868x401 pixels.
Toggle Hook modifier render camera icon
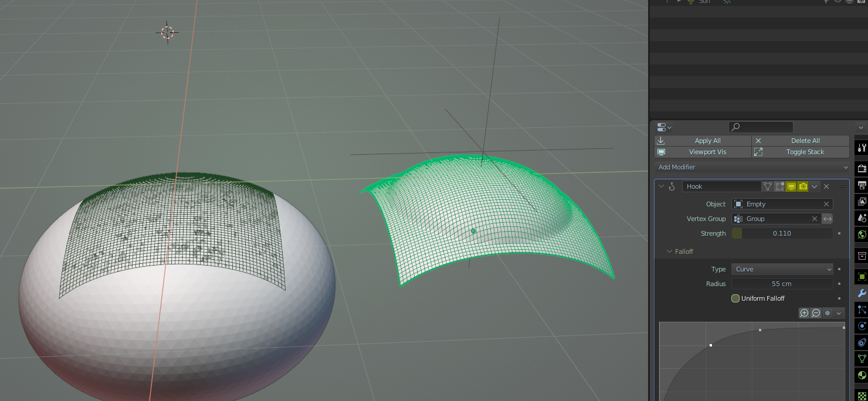point(803,186)
